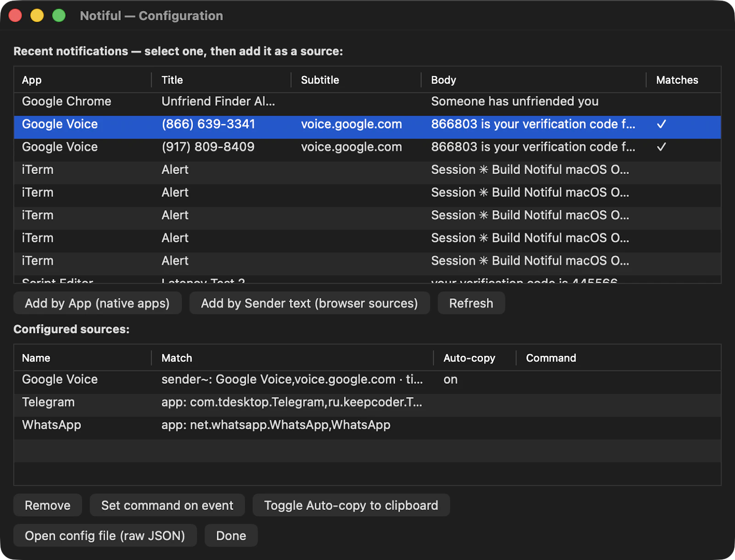
Task: Click the Done button
Action: [231, 536]
